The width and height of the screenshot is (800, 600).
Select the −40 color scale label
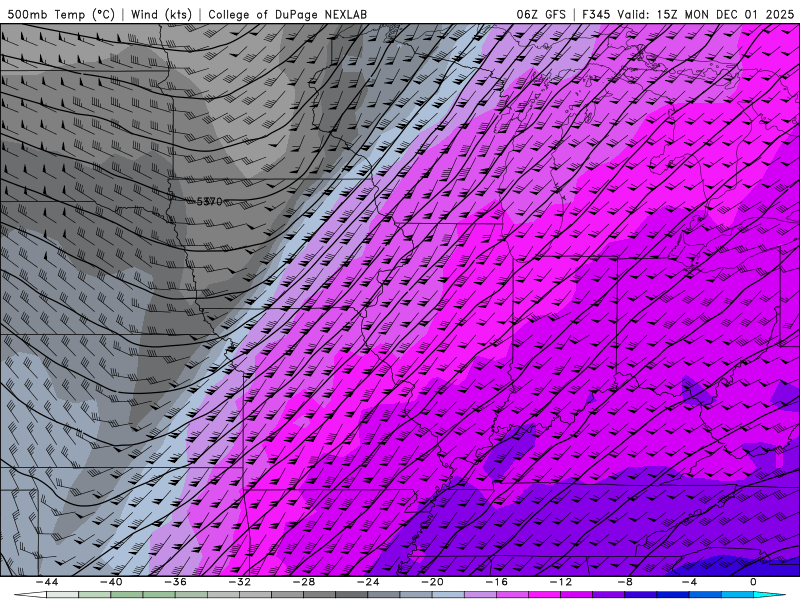[111, 582]
